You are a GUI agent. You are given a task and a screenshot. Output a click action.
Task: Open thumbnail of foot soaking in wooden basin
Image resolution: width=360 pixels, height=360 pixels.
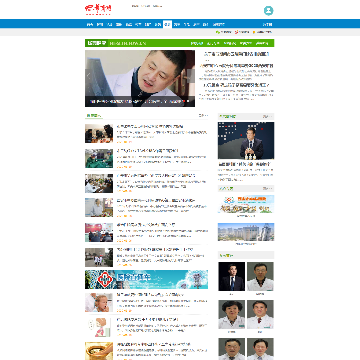tap(99, 351)
